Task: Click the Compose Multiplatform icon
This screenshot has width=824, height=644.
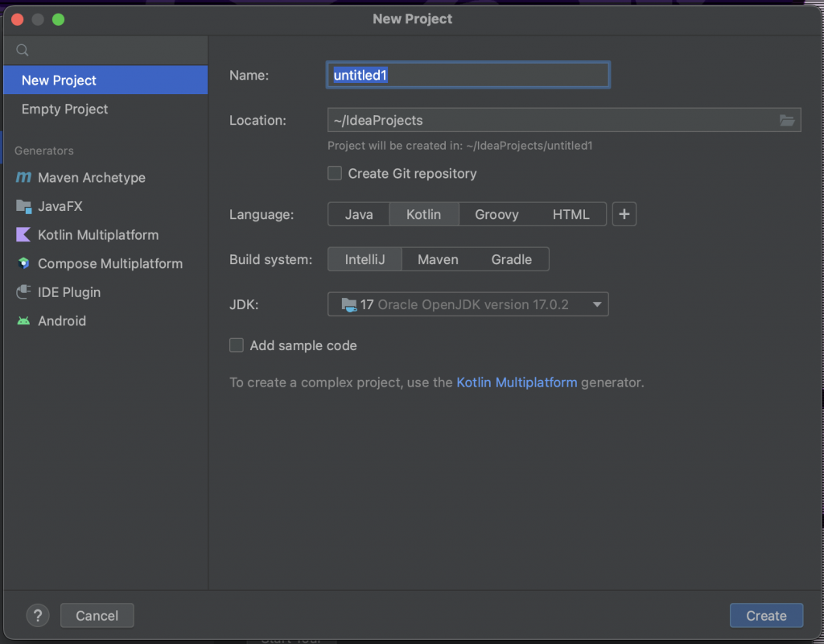Action: pyautogui.click(x=23, y=263)
